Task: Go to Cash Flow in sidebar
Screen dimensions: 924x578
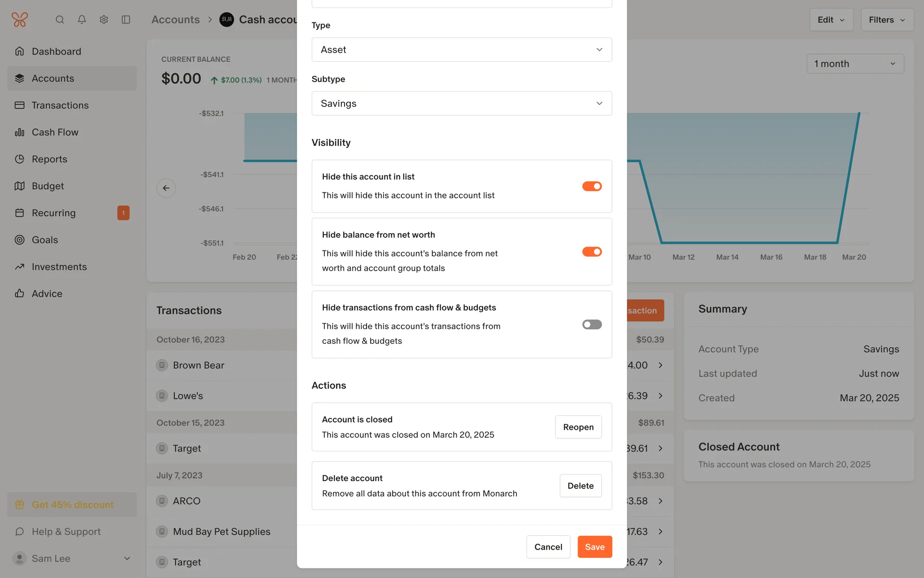Action: (x=55, y=132)
